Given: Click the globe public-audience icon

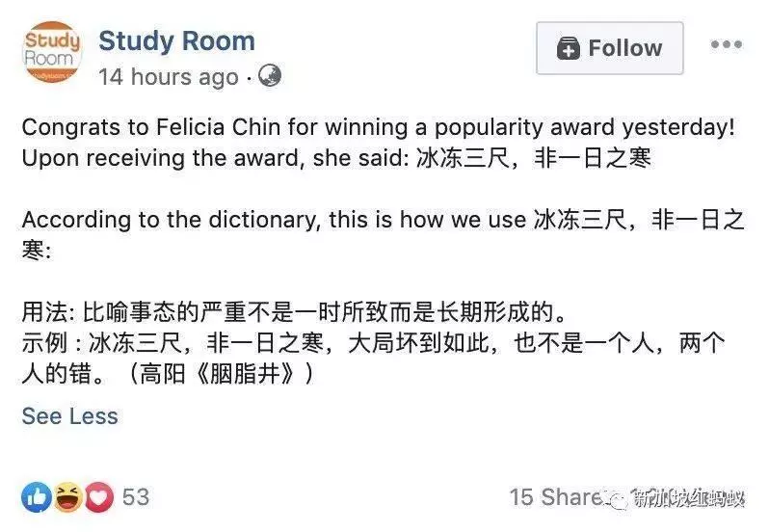Looking at the screenshot, I should (x=270, y=75).
